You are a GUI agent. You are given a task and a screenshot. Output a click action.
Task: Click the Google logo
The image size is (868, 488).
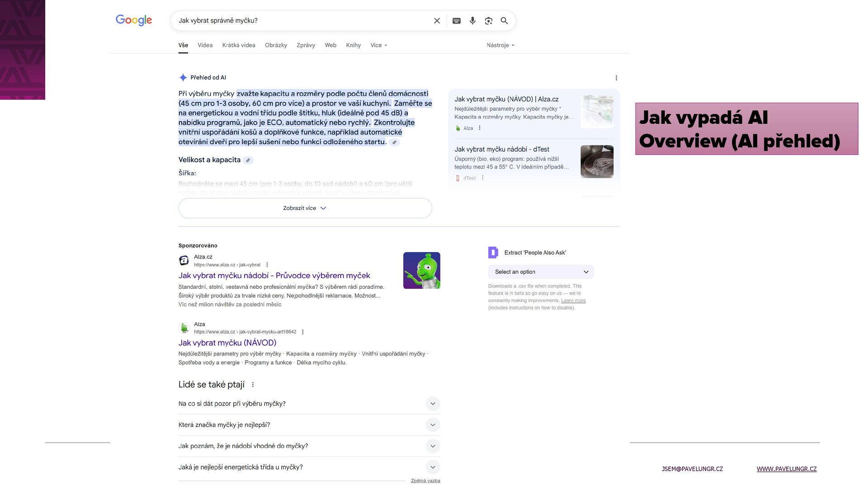click(x=134, y=20)
